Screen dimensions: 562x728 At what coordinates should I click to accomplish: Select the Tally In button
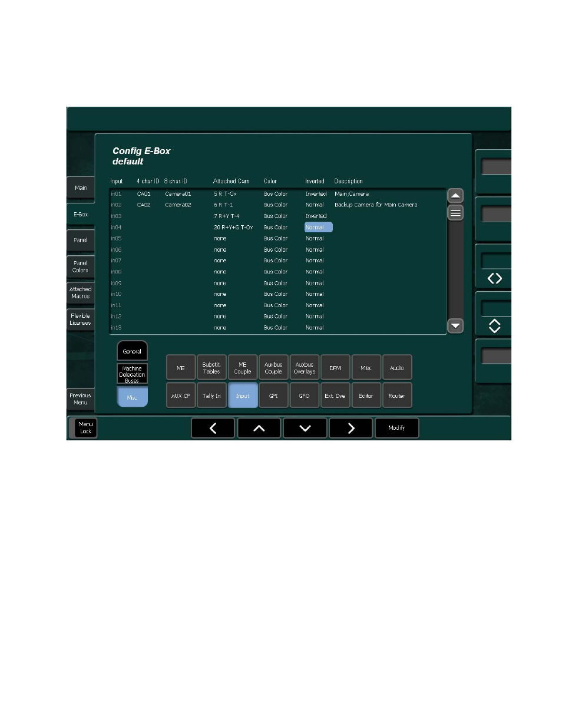211,396
